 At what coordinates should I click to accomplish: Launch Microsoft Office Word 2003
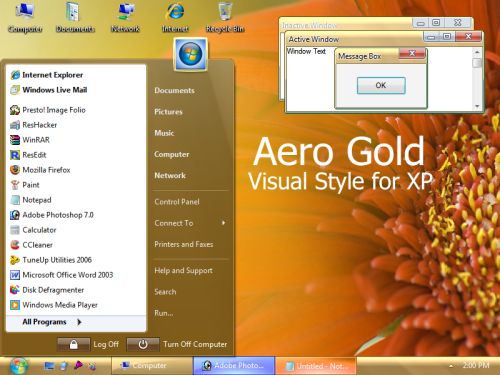(x=62, y=275)
